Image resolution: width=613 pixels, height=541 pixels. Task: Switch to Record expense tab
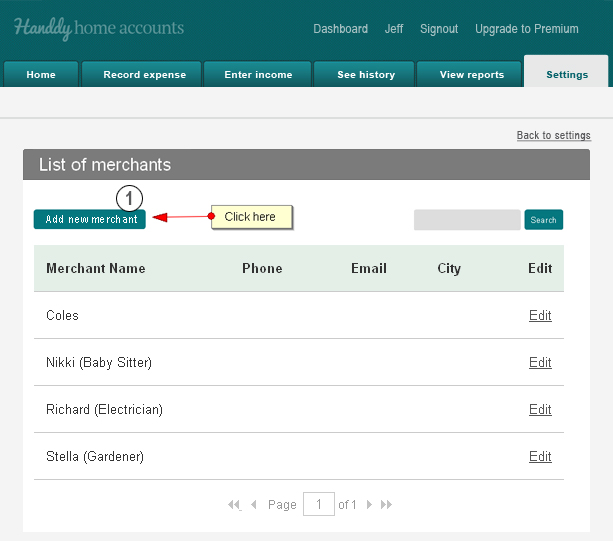coord(144,74)
